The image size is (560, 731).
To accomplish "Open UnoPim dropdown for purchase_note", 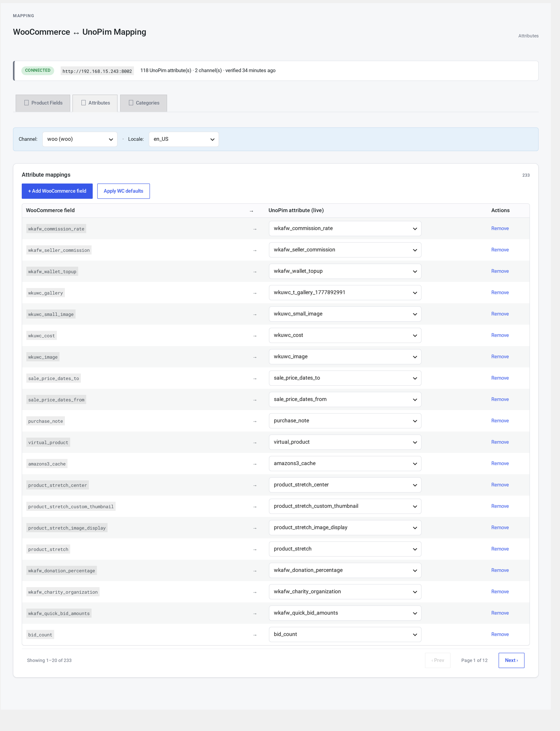I will (x=345, y=421).
